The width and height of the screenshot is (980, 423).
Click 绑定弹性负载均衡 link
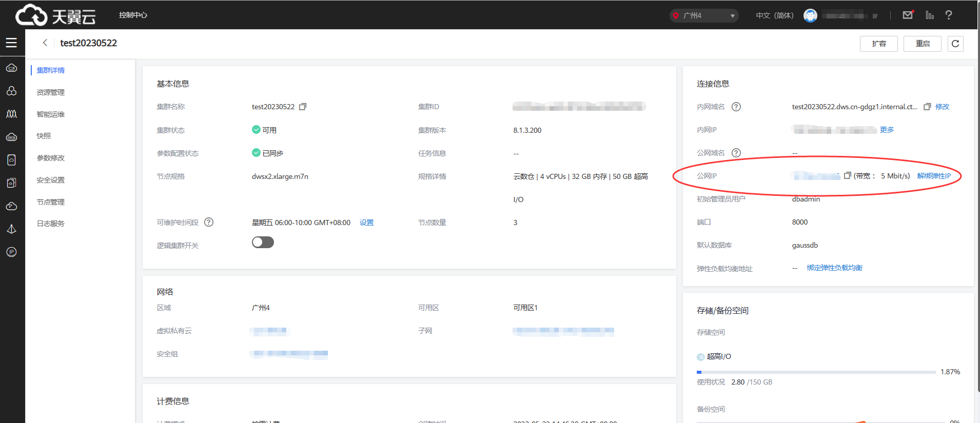coord(834,268)
